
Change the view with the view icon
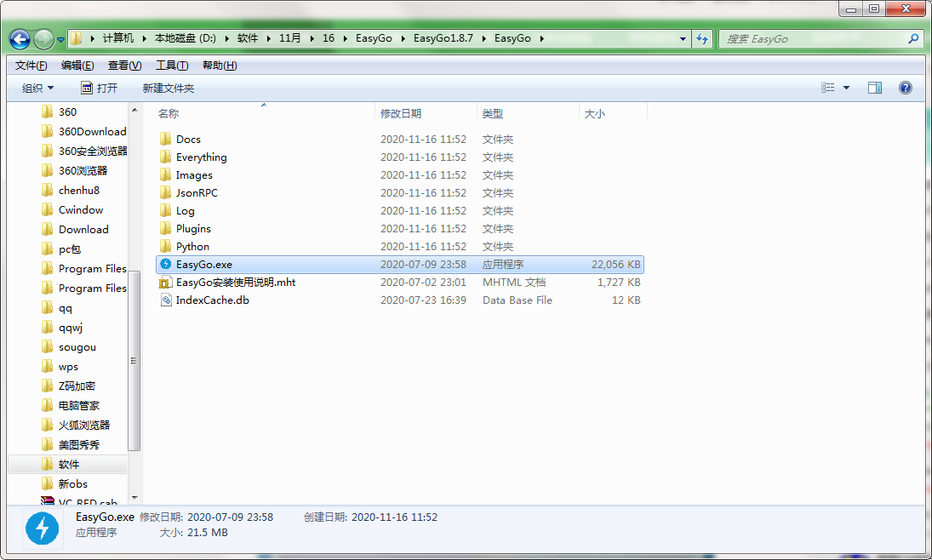click(827, 88)
